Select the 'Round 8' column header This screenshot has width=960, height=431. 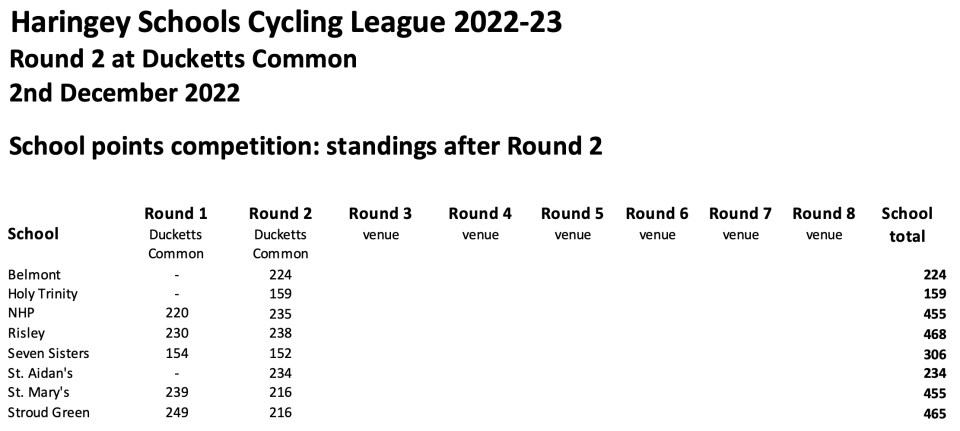[824, 213]
